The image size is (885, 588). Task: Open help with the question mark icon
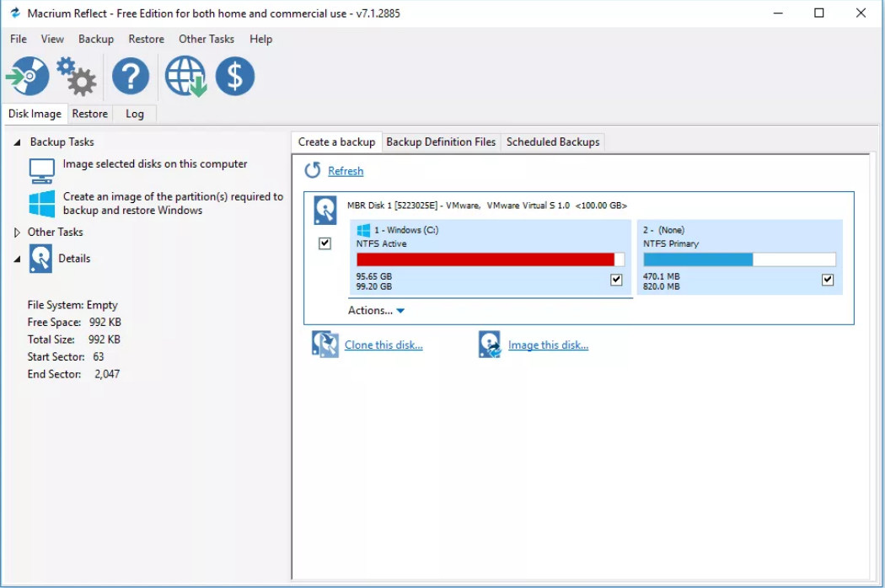131,76
